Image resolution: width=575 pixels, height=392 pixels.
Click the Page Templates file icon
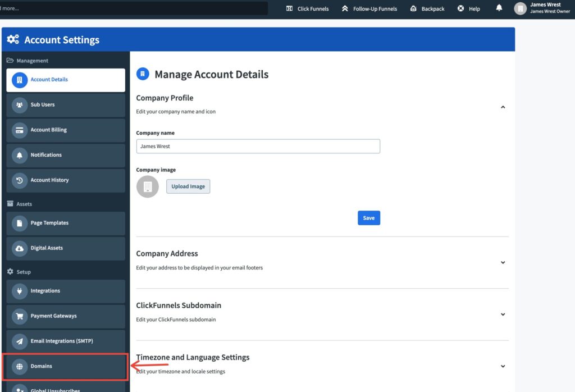tap(20, 224)
